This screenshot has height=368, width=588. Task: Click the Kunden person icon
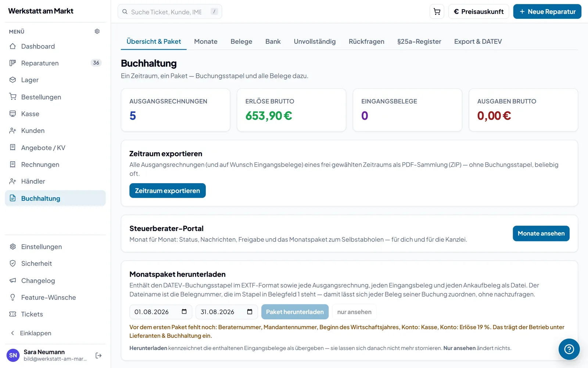(13, 131)
